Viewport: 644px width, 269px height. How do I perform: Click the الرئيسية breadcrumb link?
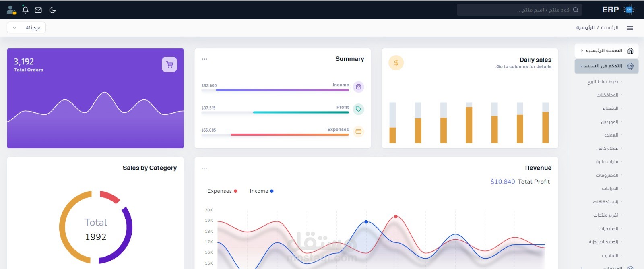click(x=609, y=28)
